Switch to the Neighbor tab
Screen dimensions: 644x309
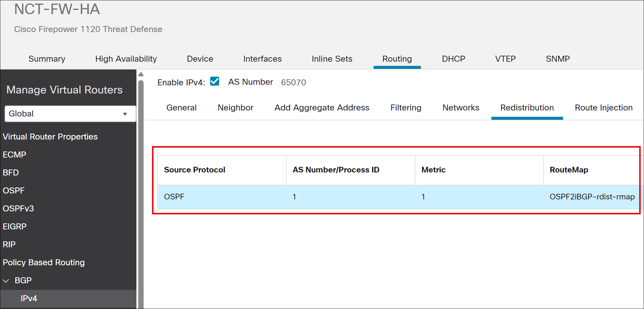235,108
